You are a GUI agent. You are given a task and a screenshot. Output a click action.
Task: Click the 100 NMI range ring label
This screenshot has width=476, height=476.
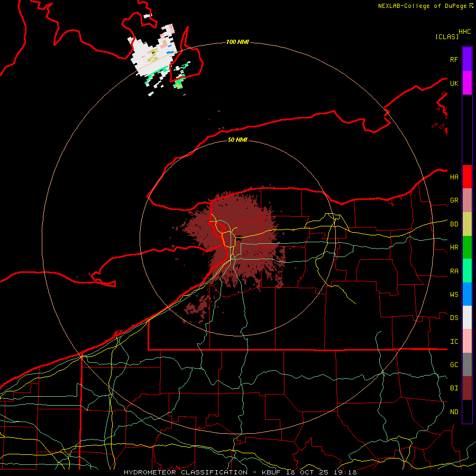237,42
